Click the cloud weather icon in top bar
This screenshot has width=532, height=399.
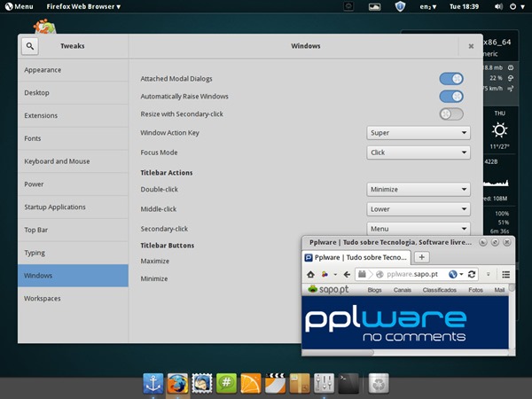click(374, 7)
